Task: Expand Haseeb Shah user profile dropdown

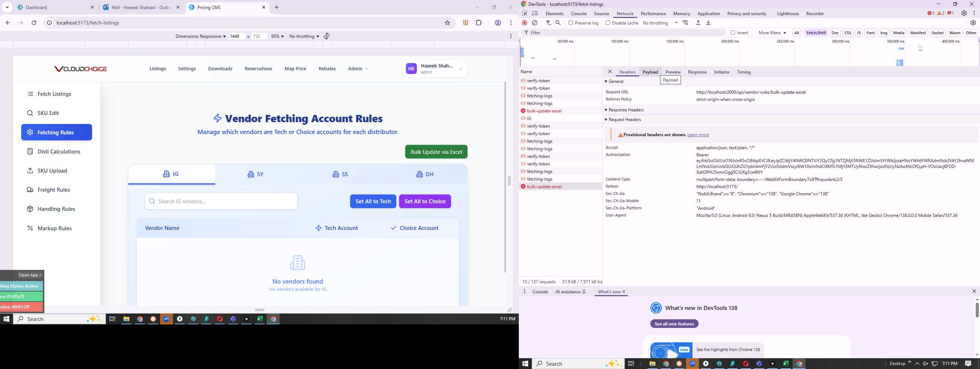Action: click(435, 69)
